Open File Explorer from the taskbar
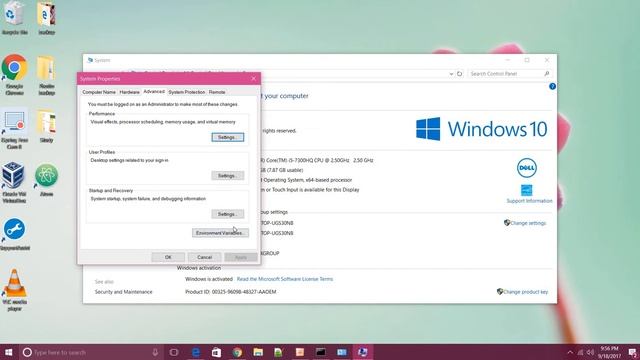Image resolution: width=640 pixels, height=360 pixels. click(x=258, y=352)
